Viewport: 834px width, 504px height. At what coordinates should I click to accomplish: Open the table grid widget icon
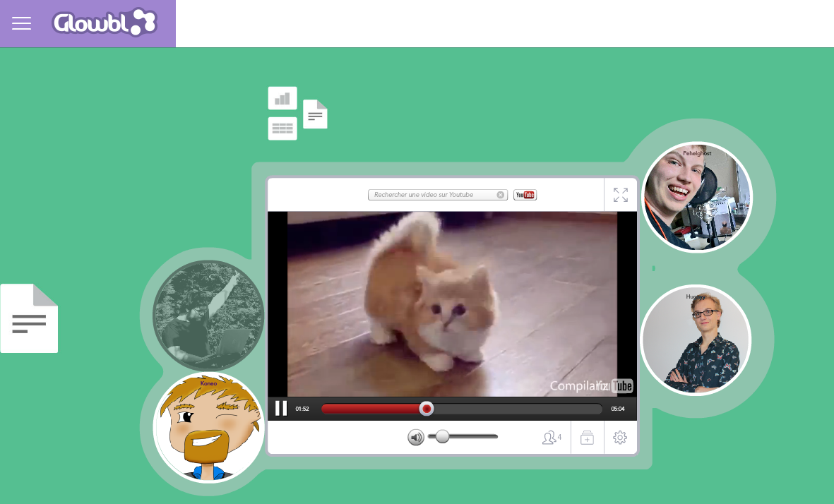(x=282, y=128)
